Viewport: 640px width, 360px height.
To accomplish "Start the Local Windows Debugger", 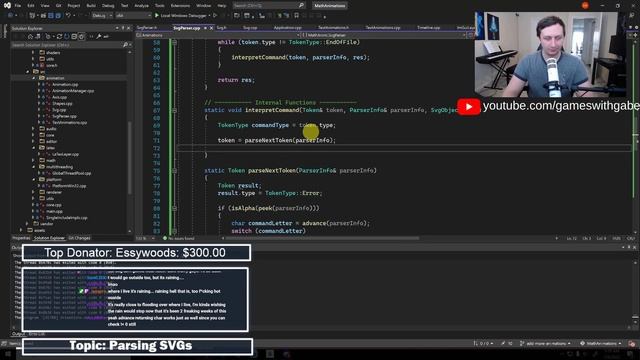I will click(x=182, y=16).
